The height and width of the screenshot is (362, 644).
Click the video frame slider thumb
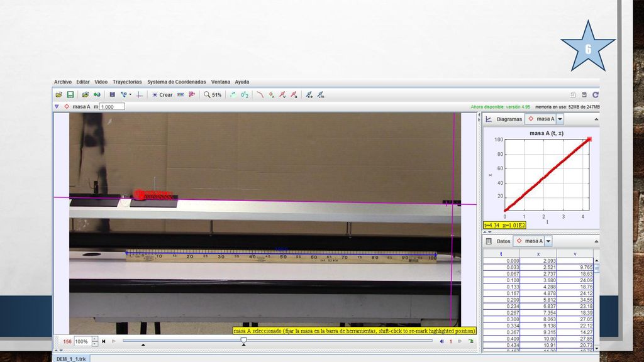(244, 340)
